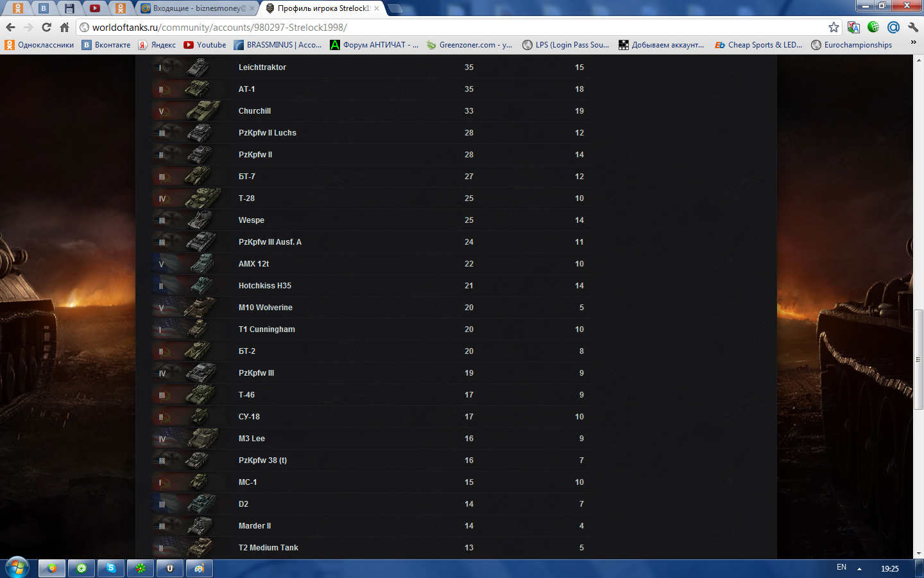Open Chrome from the taskbar
924x578 pixels.
click(x=52, y=568)
